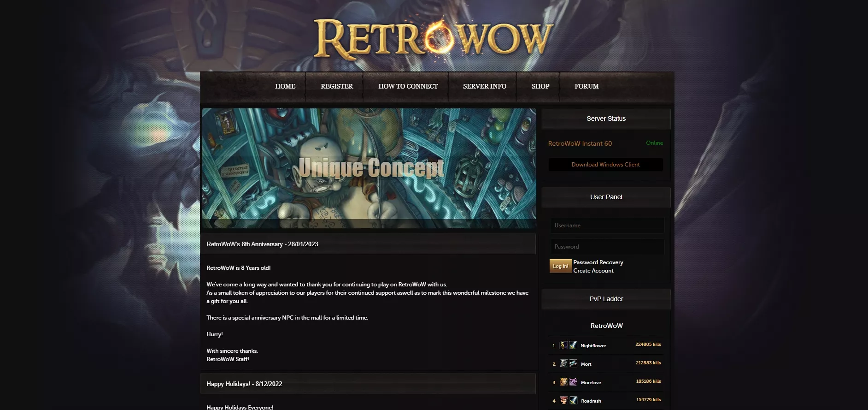Open the Shop menu item
Viewport: 868px width, 410px height.
[x=540, y=86]
